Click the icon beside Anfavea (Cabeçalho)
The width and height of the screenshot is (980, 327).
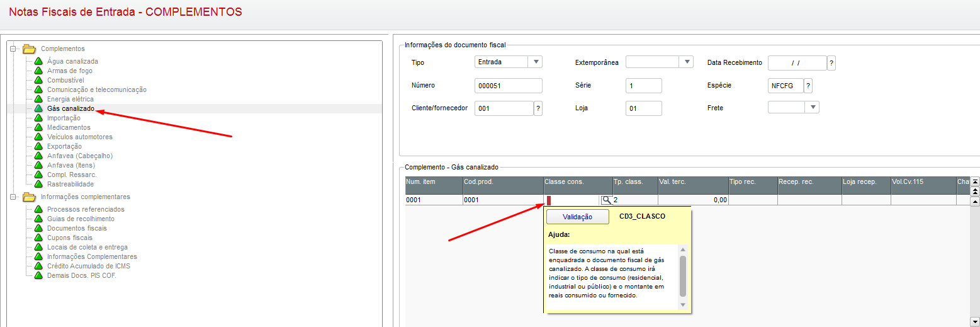click(38, 156)
